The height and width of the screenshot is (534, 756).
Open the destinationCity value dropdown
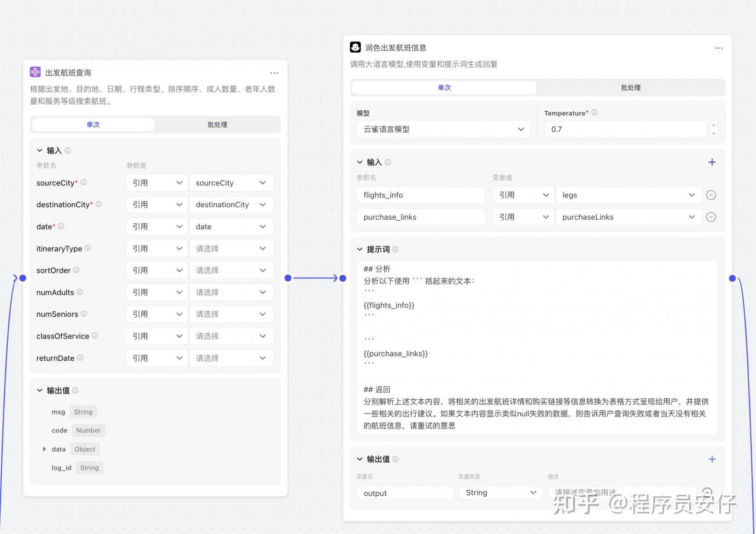click(231, 205)
